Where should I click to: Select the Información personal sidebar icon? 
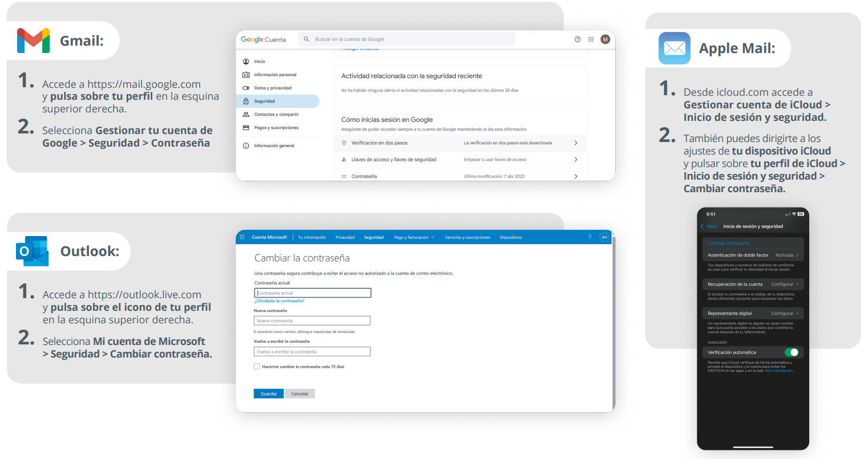pyautogui.click(x=246, y=75)
